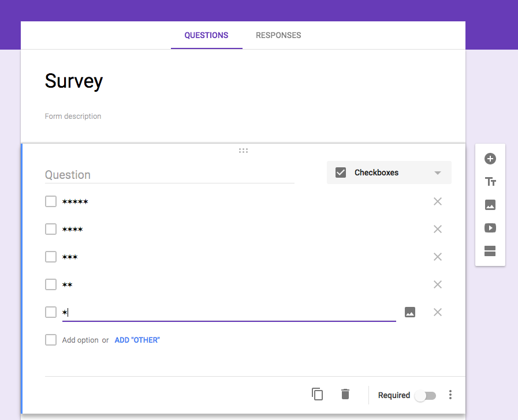Image resolution: width=518 pixels, height=420 pixels.
Task: Delete the current question
Action: [x=345, y=394]
